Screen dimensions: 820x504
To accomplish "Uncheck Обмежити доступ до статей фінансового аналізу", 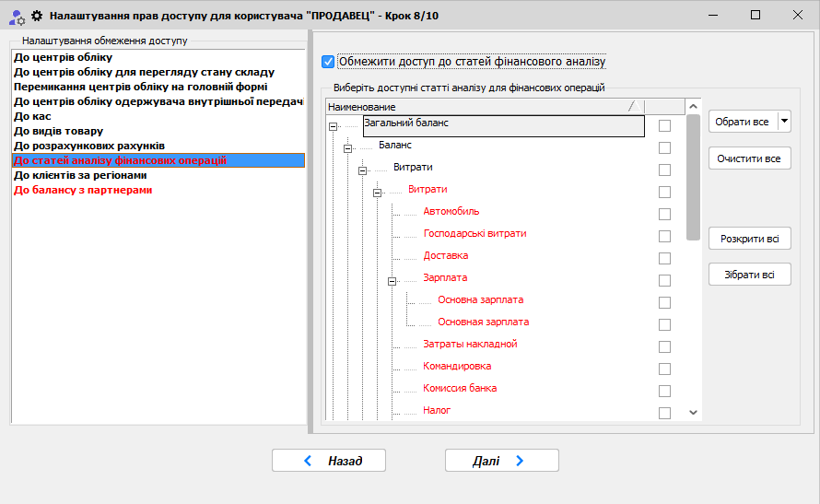I will [x=328, y=62].
